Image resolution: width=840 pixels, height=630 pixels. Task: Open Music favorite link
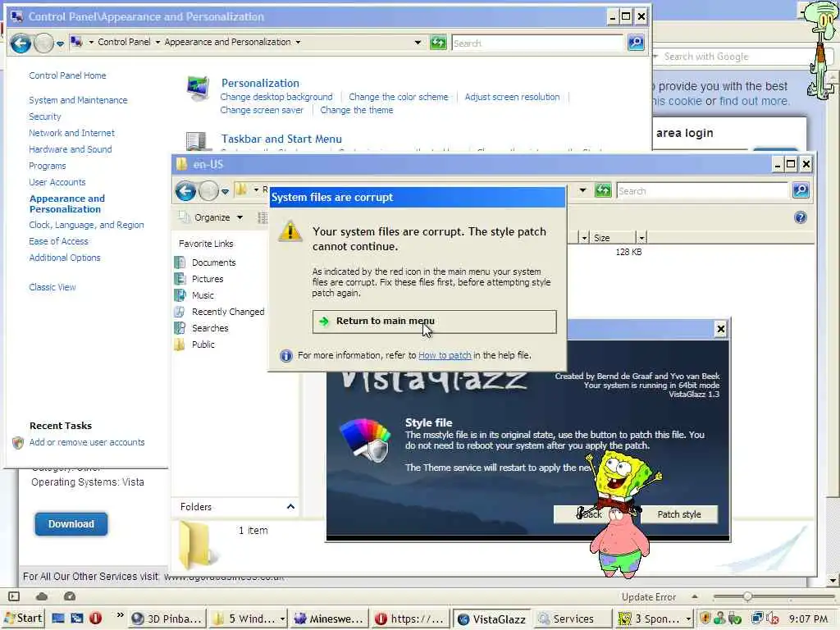point(203,295)
